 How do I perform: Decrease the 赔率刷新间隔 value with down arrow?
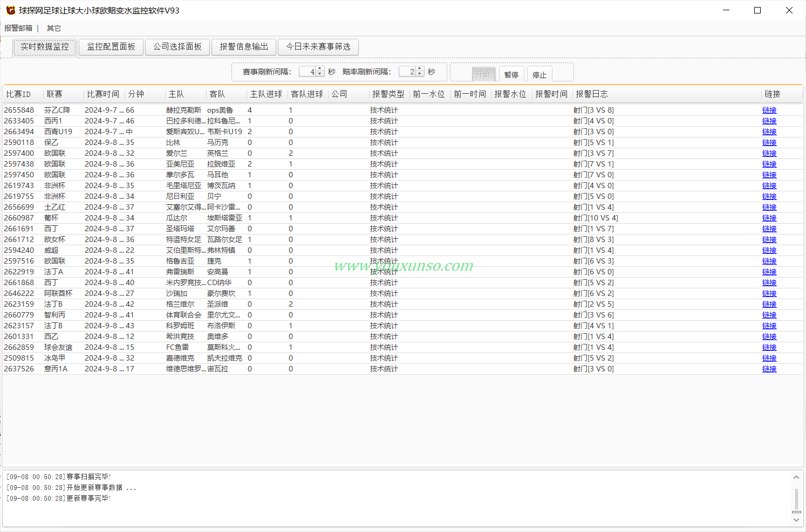coord(420,74)
